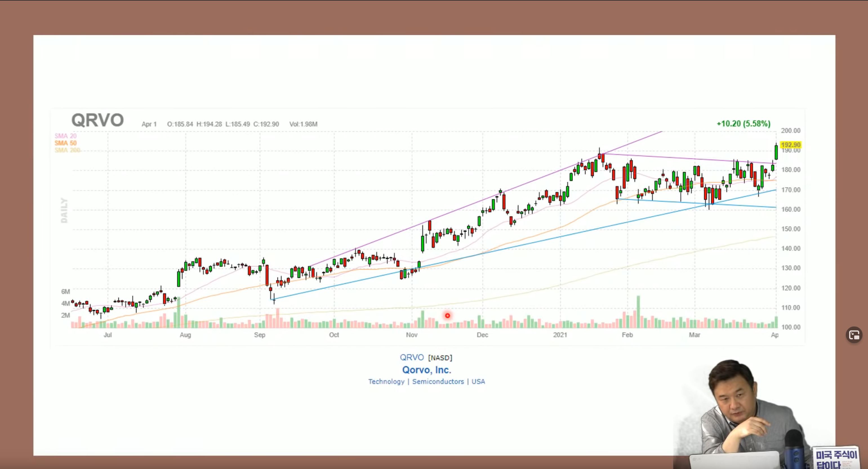Click the picture-in-picture icon
The width and height of the screenshot is (868, 469).
(x=854, y=335)
